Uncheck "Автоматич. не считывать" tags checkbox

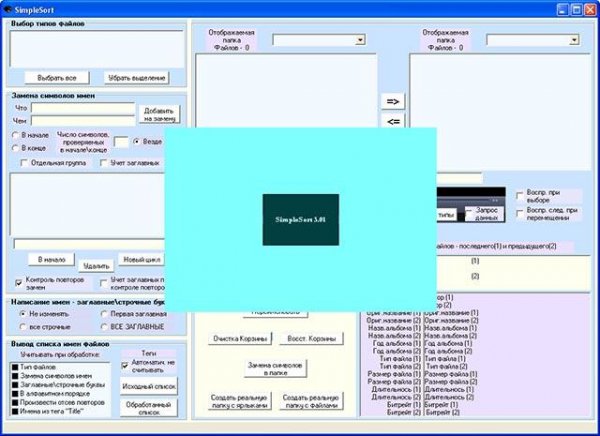tap(125, 366)
